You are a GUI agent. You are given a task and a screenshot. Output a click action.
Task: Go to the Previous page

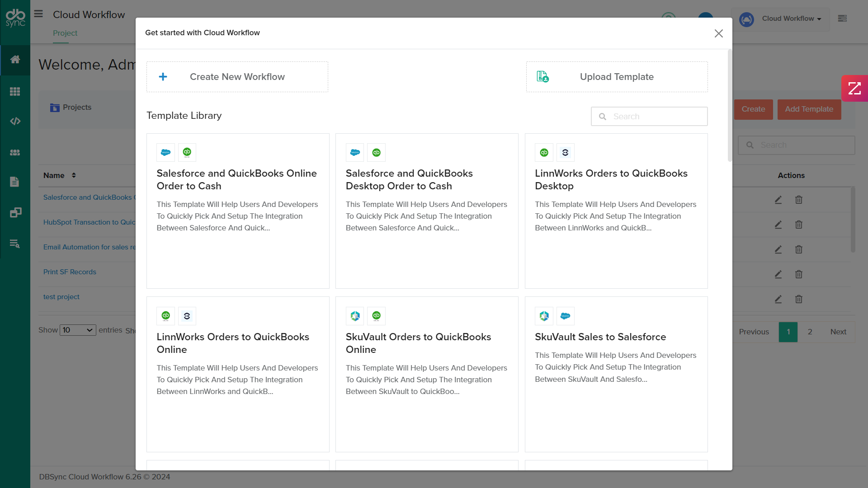coord(754,332)
